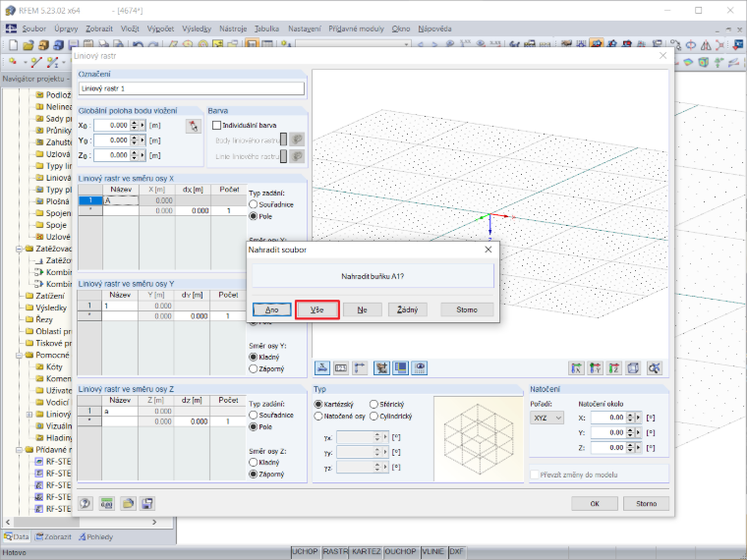
Task: Click the show model icon below preview
Action: pos(381,367)
